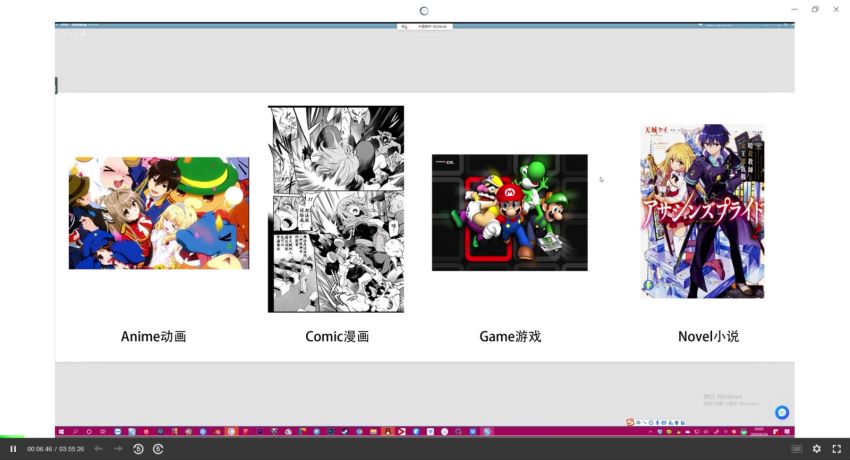
Task: Open the Windows Start button in recording
Action: pos(61,432)
